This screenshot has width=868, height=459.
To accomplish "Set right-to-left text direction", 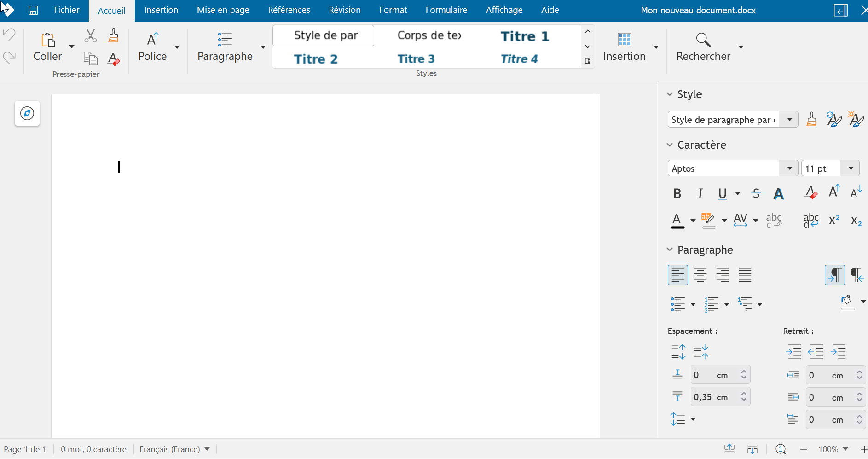I will [856, 275].
